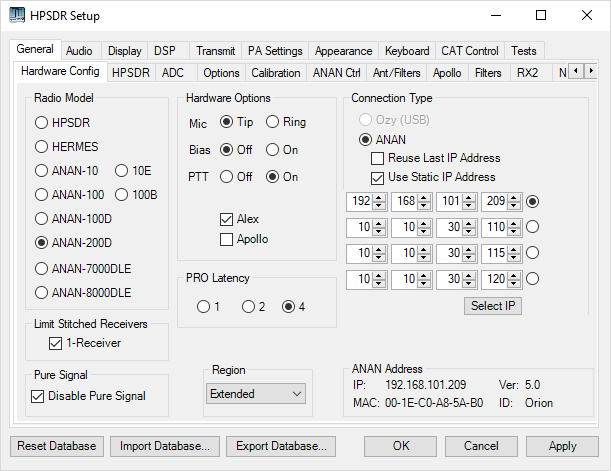Open the Ant/Filters sub-tab
The image size is (611, 471).
[x=397, y=73]
